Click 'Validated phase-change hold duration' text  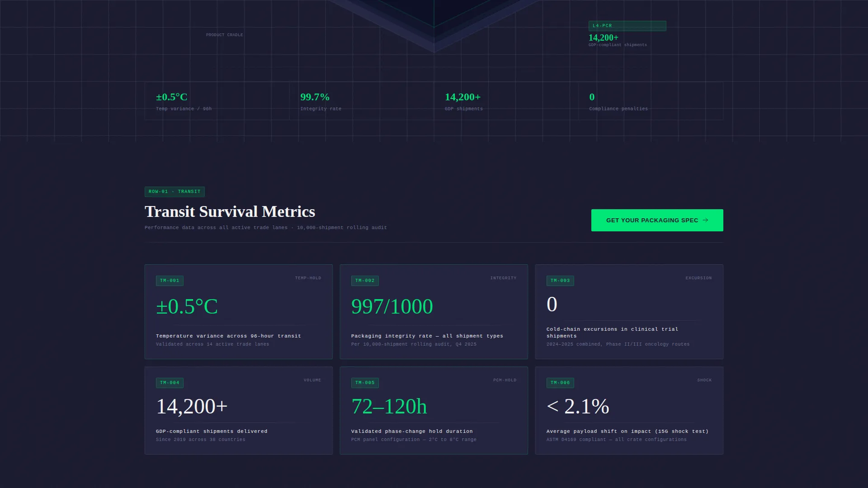(x=412, y=432)
